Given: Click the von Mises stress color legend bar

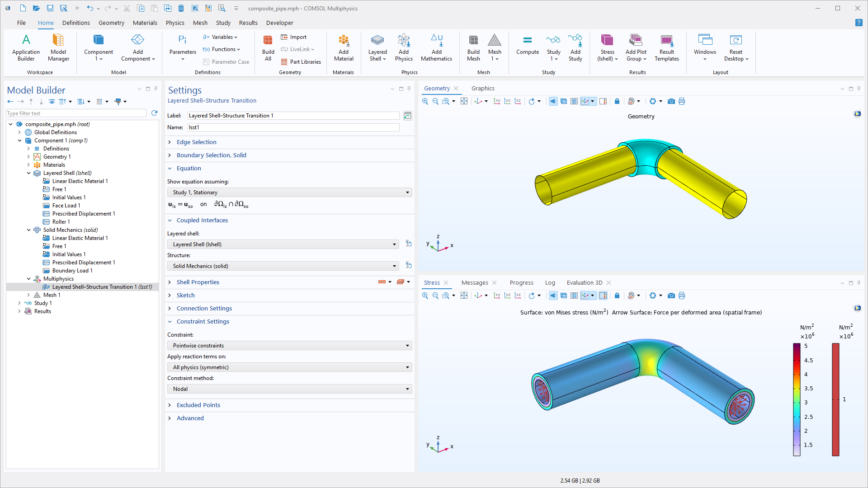Looking at the screenshot, I should click(797, 399).
